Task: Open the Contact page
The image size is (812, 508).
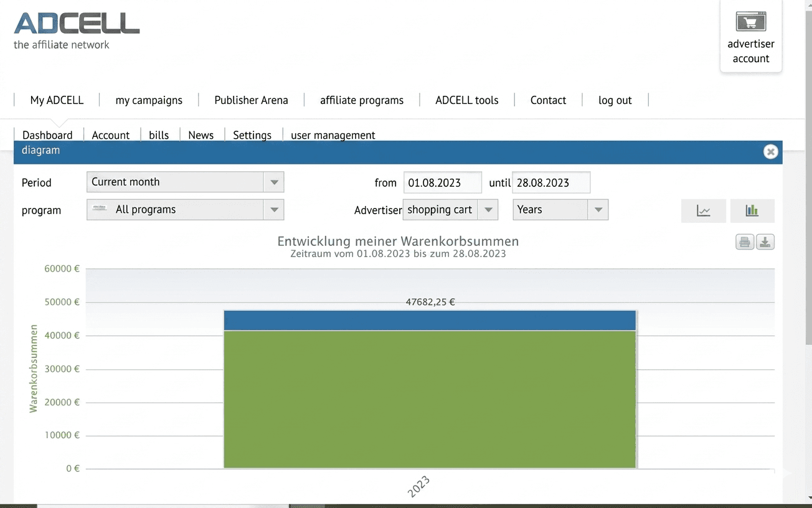Action: tap(548, 100)
